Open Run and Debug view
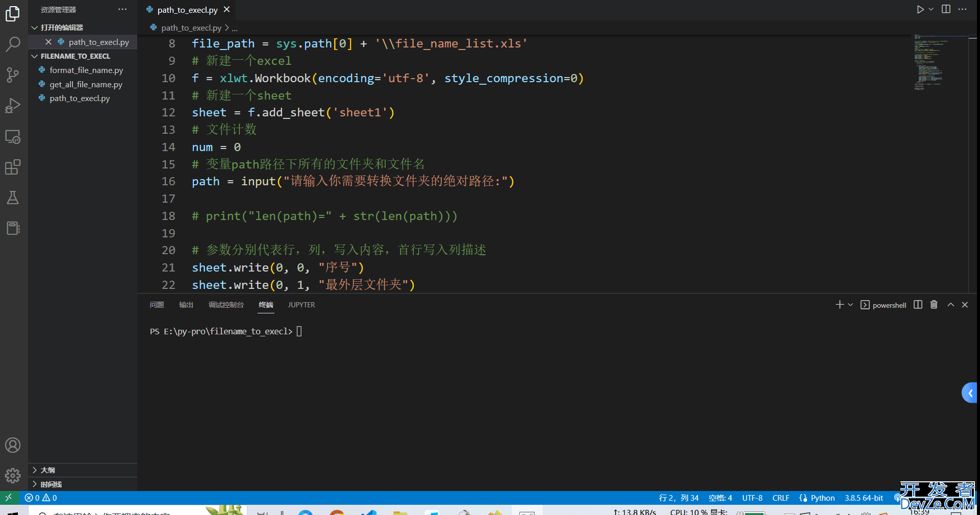The height and width of the screenshot is (515, 980). click(x=13, y=106)
